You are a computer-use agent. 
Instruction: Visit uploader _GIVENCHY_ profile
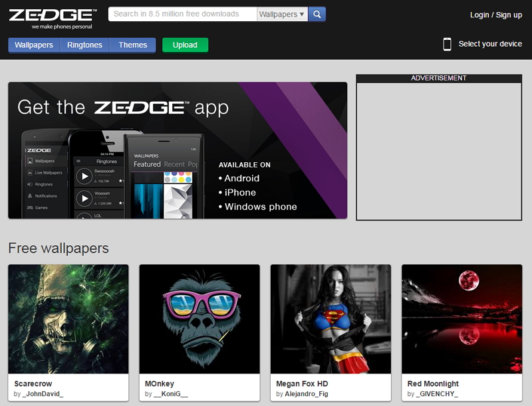(437, 394)
